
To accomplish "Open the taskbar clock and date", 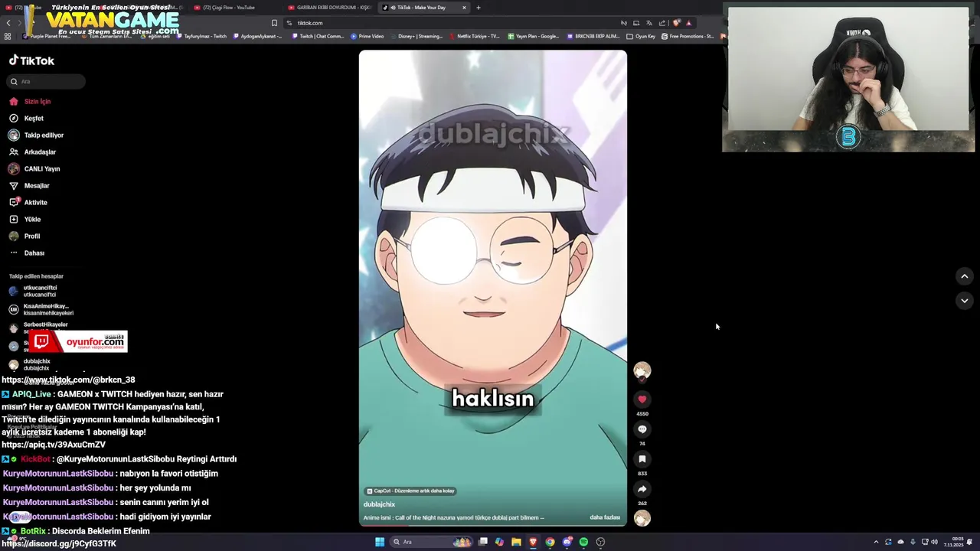I will point(953,542).
